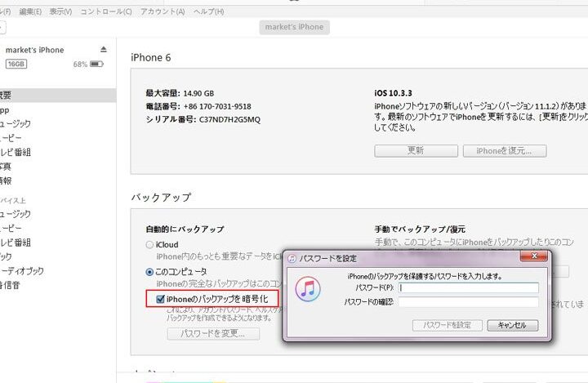Click the 更新 button

416,151
